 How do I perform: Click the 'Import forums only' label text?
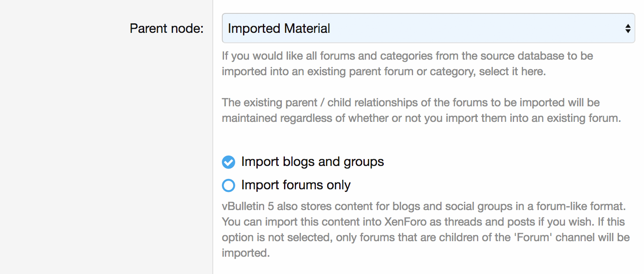tap(296, 185)
